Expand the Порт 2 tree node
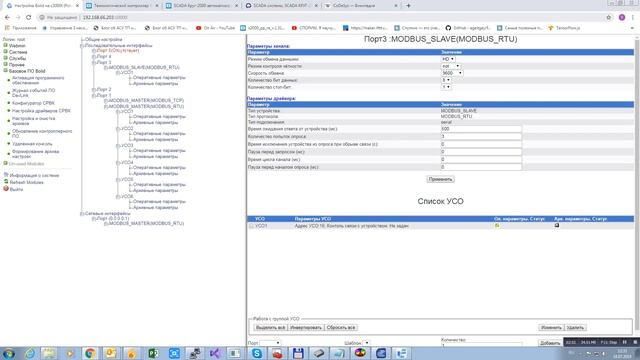Screen dimensions: 640x360 93,89
